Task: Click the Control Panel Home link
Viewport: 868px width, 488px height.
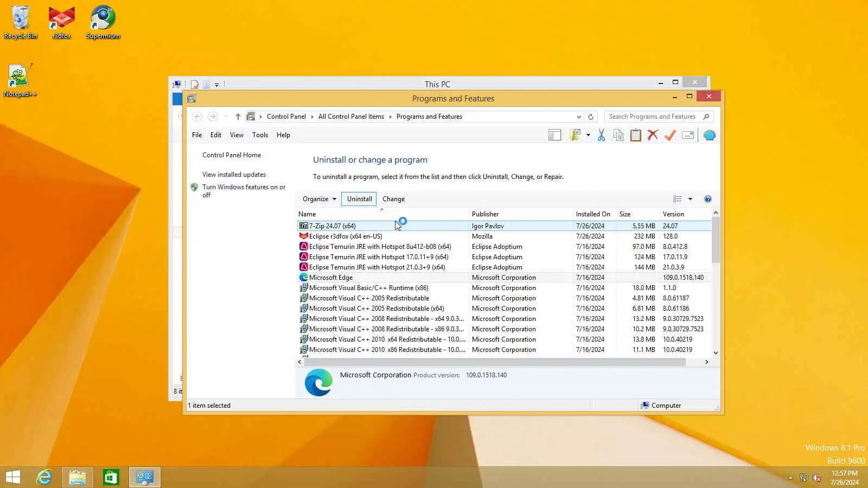Action: coord(232,155)
